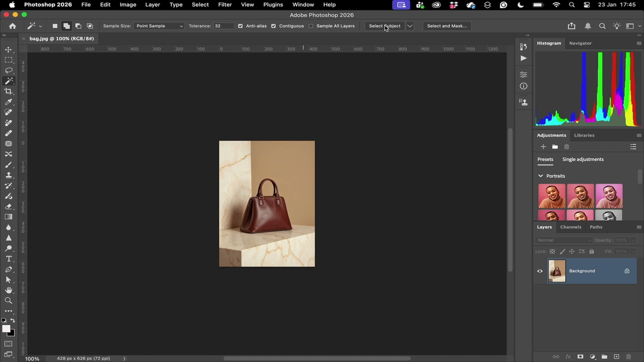Open the Select Subject dropdown arrow
The width and height of the screenshot is (644, 362).
pos(410,26)
